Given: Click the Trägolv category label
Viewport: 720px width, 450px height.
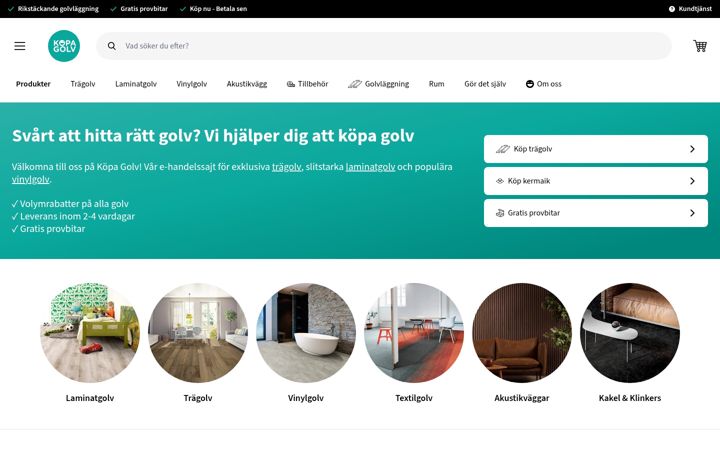Looking at the screenshot, I should (x=198, y=398).
